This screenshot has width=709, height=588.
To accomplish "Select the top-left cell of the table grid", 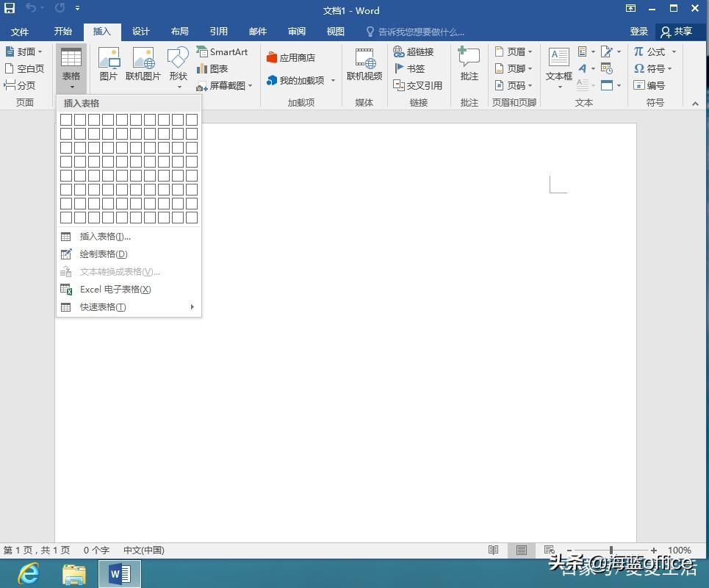I will (66, 119).
